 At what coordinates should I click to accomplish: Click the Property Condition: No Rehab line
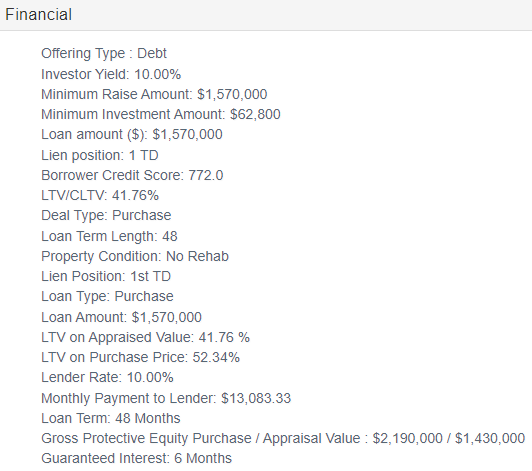tap(135, 256)
